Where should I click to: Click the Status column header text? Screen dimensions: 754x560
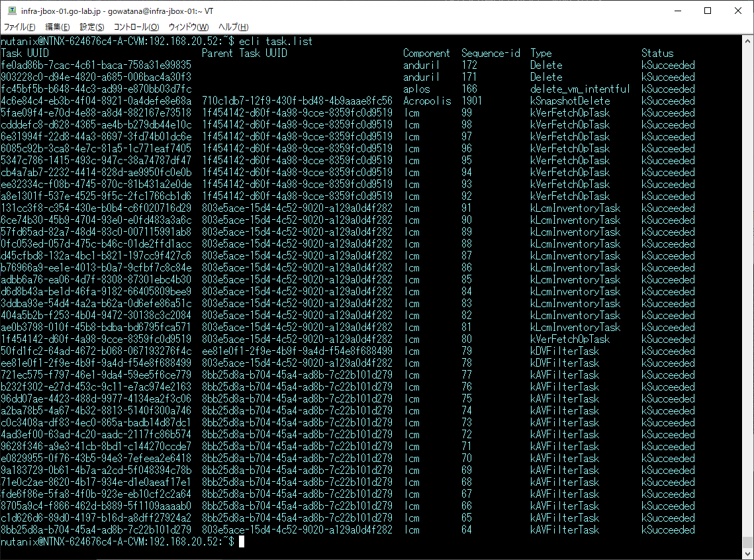(x=657, y=54)
